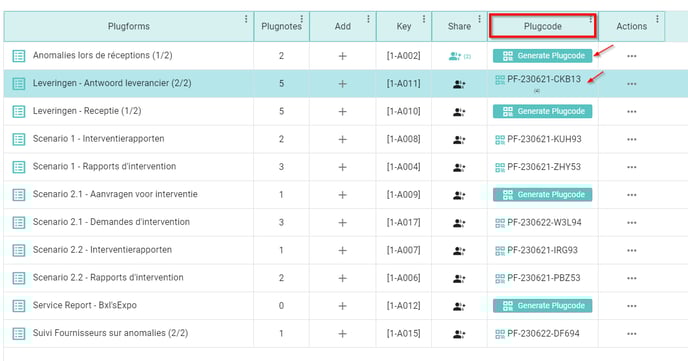Generate Plugcode for Leveringen - Receptie
The image size is (688, 361).
click(542, 111)
